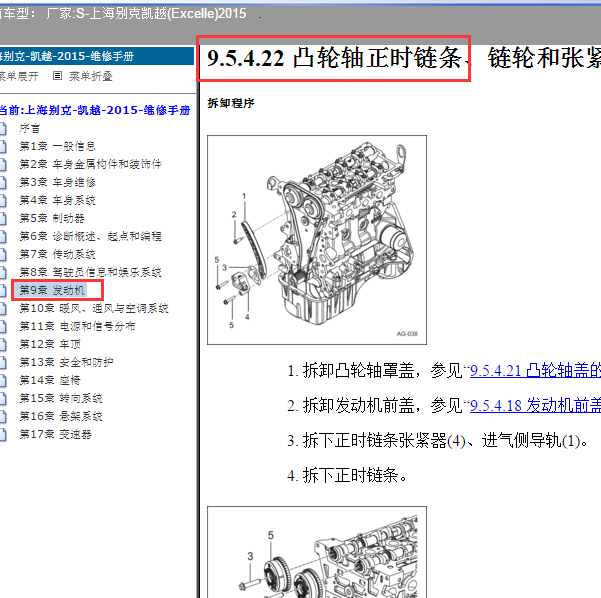Image resolution: width=601 pixels, height=598 pixels.
Task: Open 第1章 一般信息 chapter
Action: pyautogui.click(x=57, y=146)
